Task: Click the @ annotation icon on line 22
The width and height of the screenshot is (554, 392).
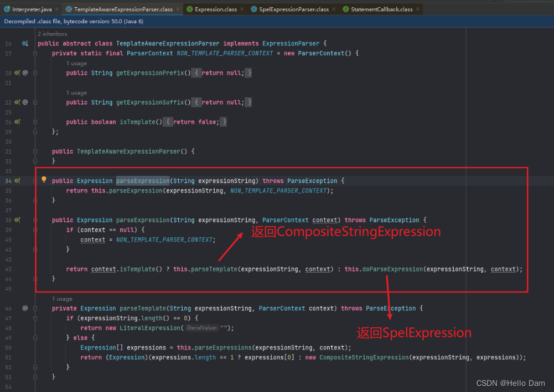Action: tap(25, 102)
